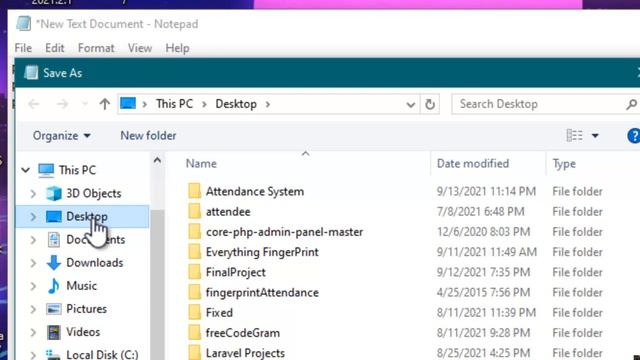This screenshot has height=360, width=640.
Task: Click the Save As dialog title icon
Action: (31, 73)
